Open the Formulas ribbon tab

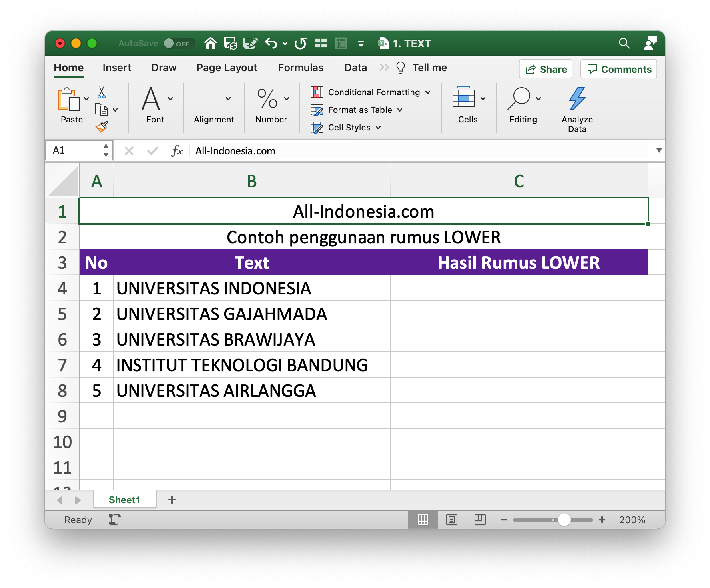coord(301,68)
